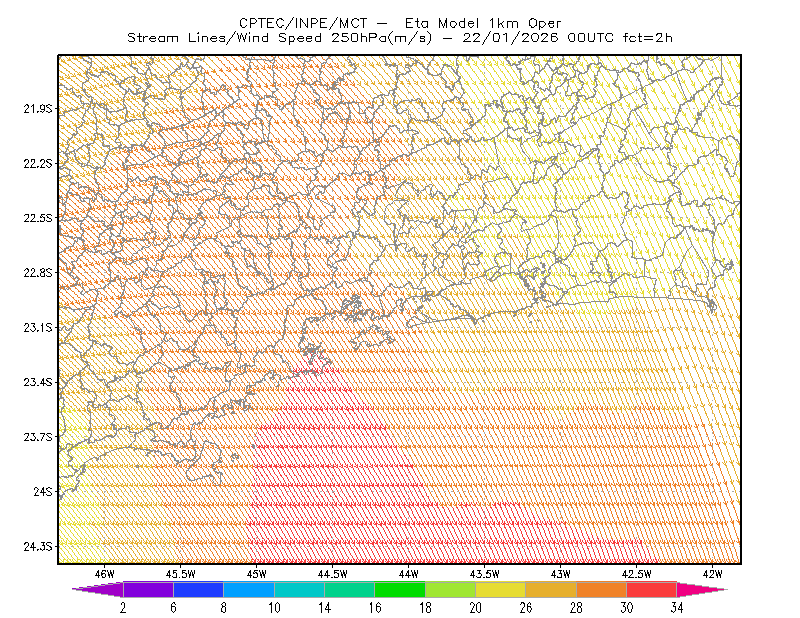Select the light blue 8-10 legend swatch
This screenshot has width=800, height=618.
click(249, 589)
